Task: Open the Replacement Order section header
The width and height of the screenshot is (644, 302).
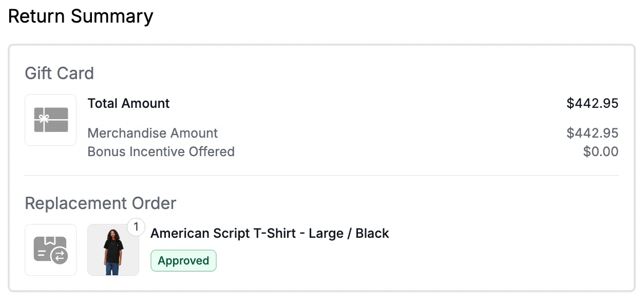Action: pyautogui.click(x=100, y=203)
